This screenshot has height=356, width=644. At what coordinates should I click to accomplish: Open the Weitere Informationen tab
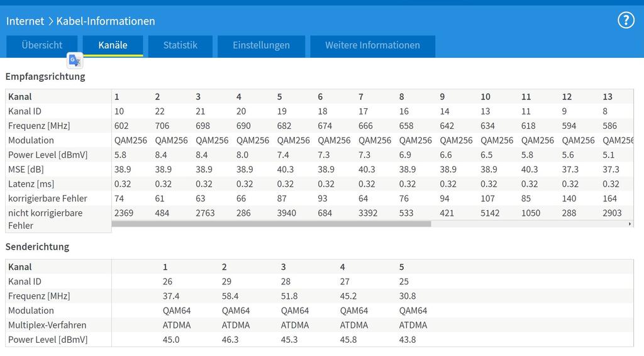[x=372, y=45]
